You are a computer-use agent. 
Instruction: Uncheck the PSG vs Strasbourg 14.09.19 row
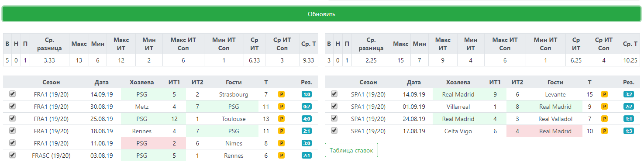pos(12,94)
